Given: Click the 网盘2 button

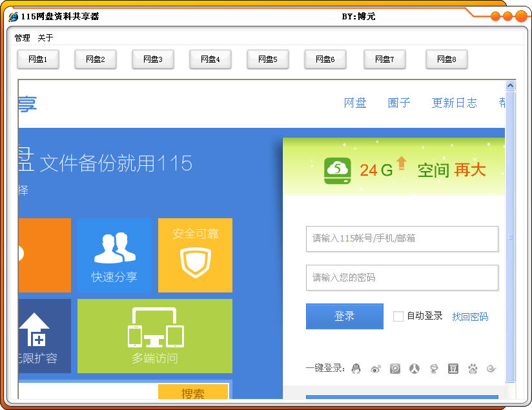Looking at the screenshot, I should point(96,59).
